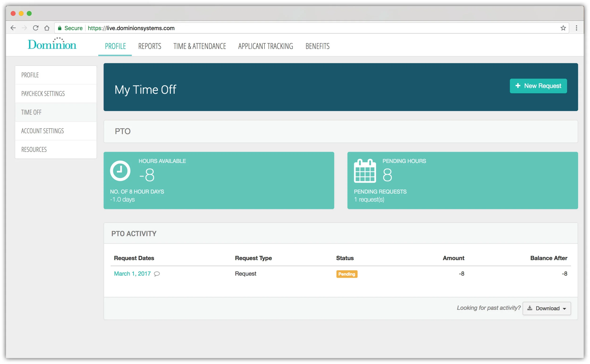The height and width of the screenshot is (364, 590).
Task: Click the Amount column header
Action: 454,258
